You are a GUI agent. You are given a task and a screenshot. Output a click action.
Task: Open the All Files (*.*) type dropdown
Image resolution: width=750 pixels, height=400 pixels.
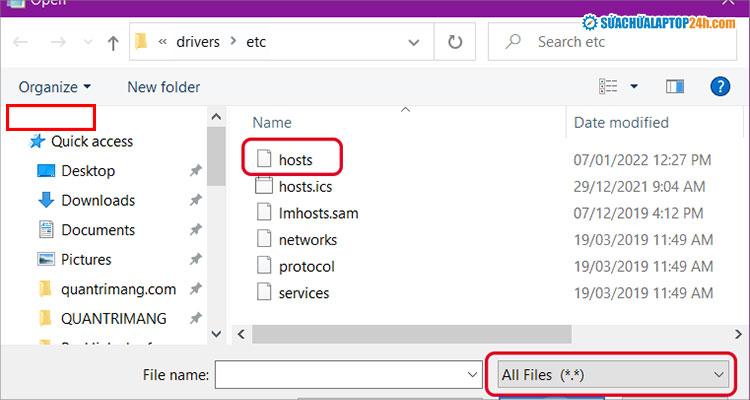(613, 375)
